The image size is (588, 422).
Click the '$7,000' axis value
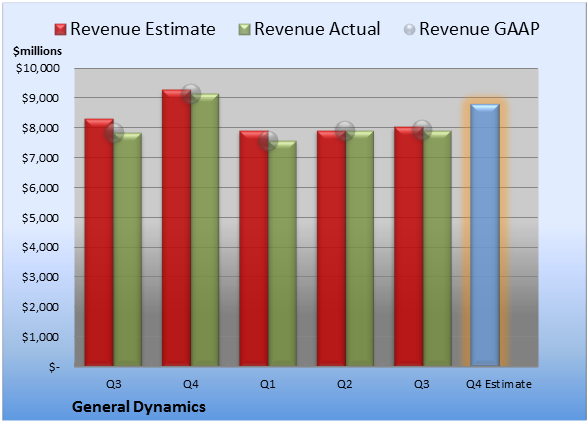point(40,158)
